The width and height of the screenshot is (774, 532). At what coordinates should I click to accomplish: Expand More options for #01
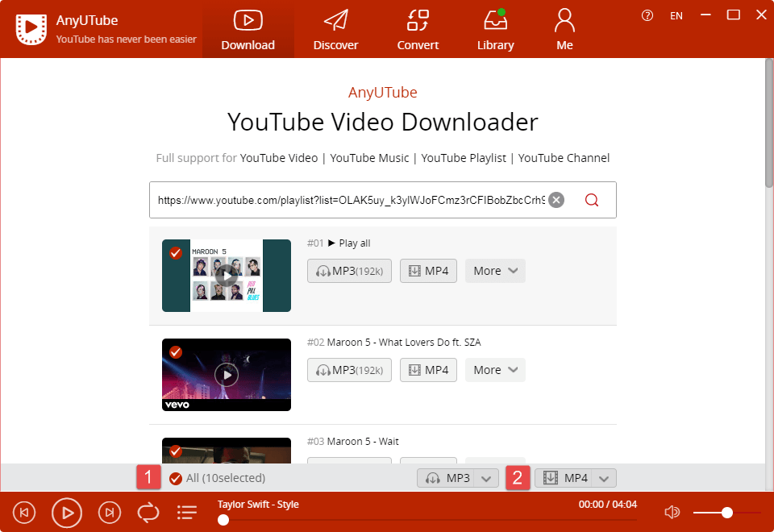coord(495,271)
